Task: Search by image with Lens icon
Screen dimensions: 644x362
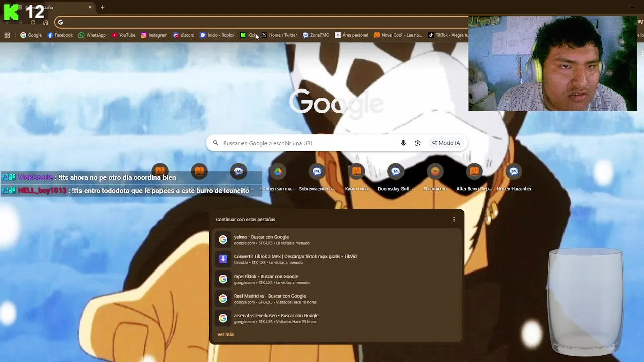Action: tap(417, 143)
